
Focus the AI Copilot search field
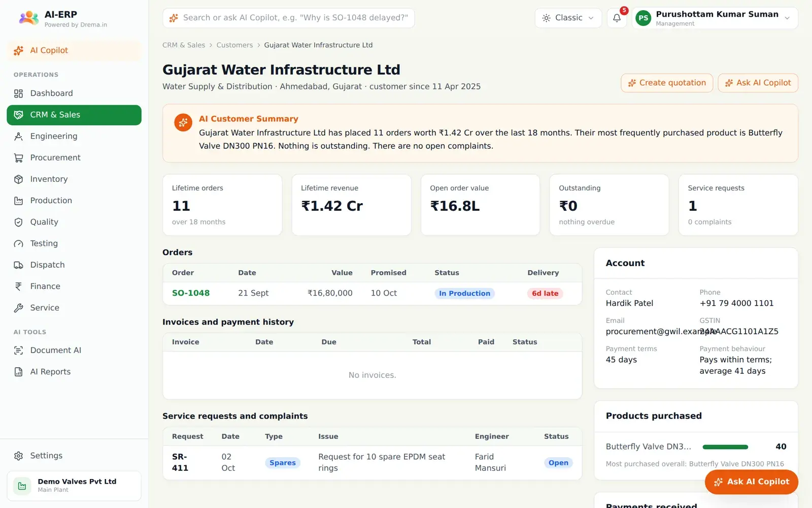click(289, 18)
